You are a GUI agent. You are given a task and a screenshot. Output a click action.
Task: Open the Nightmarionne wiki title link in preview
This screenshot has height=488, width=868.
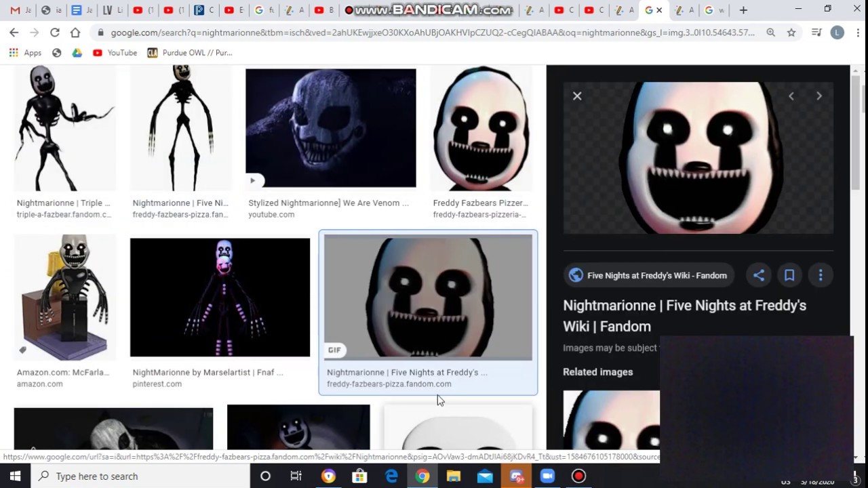tap(684, 316)
